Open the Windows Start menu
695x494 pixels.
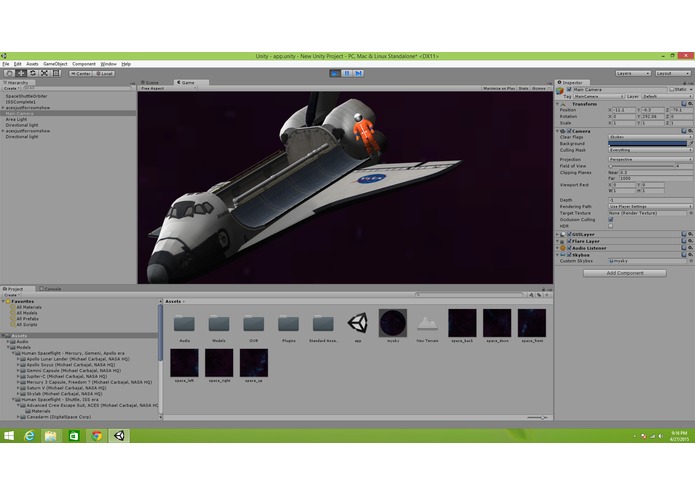pos(8,436)
